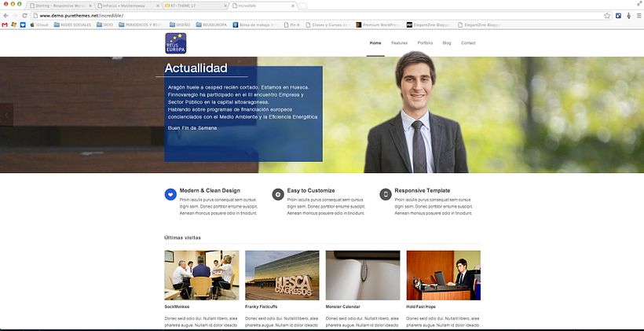Open the Hold Fast Hope office thumbnail

point(444,275)
